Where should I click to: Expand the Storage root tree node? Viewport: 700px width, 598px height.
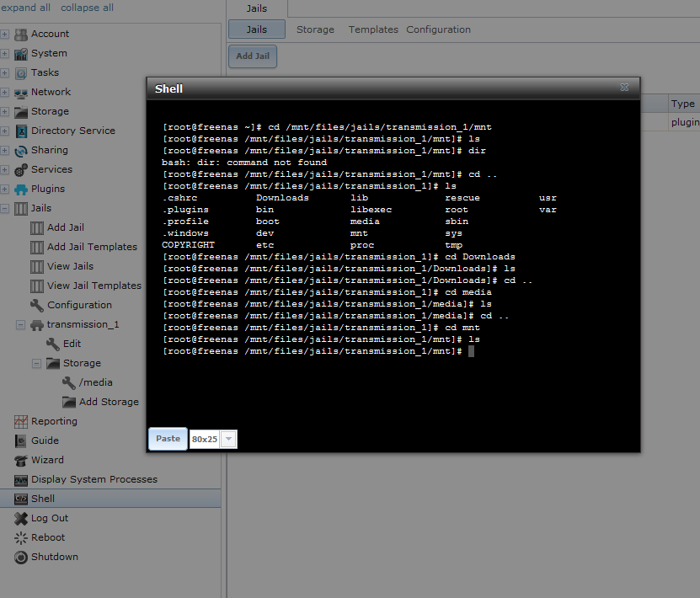[4, 111]
